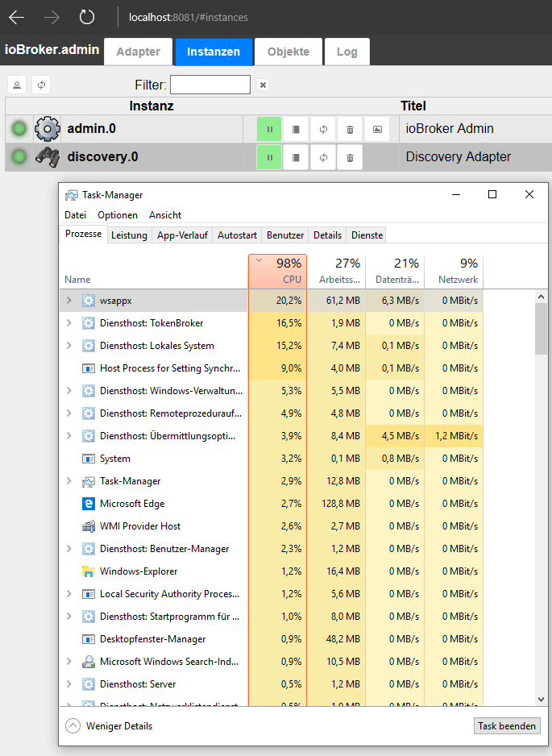The height and width of the screenshot is (756, 552).
Task: Sort by Netzwerk column header
Action: [x=454, y=272]
